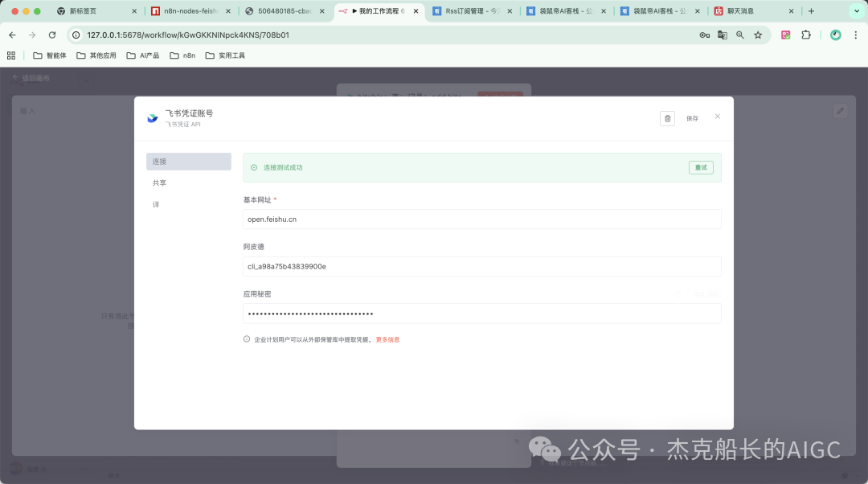Open the AI产品 bookmark folder

click(143, 55)
